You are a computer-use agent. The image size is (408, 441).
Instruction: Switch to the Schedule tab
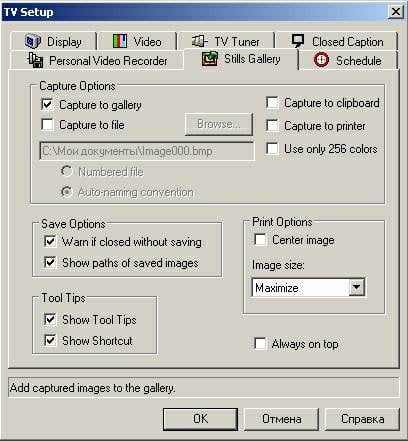pyautogui.click(x=348, y=60)
